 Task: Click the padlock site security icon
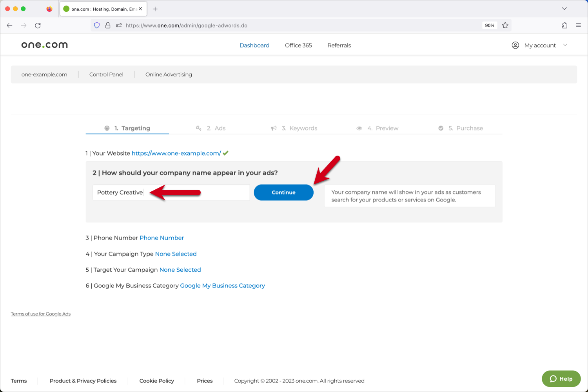pos(108,25)
